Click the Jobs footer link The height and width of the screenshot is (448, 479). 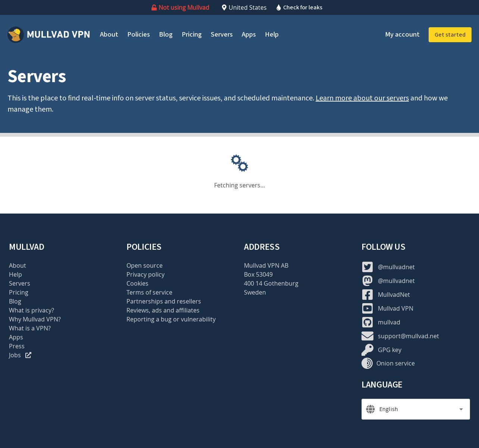coord(15,355)
